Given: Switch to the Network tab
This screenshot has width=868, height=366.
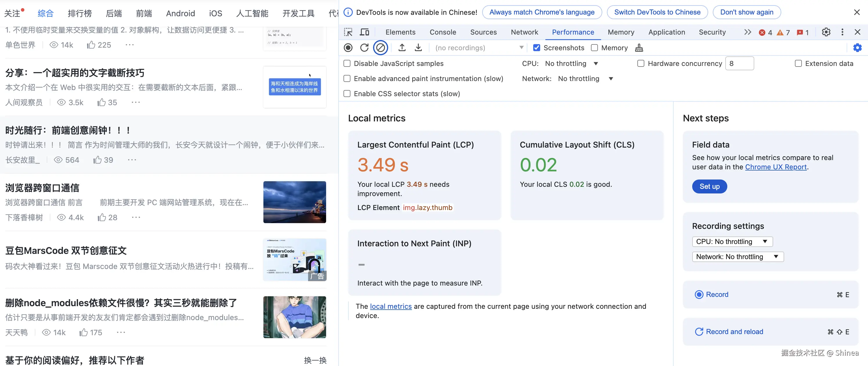Looking at the screenshot, I should click(x=524, y=32).
